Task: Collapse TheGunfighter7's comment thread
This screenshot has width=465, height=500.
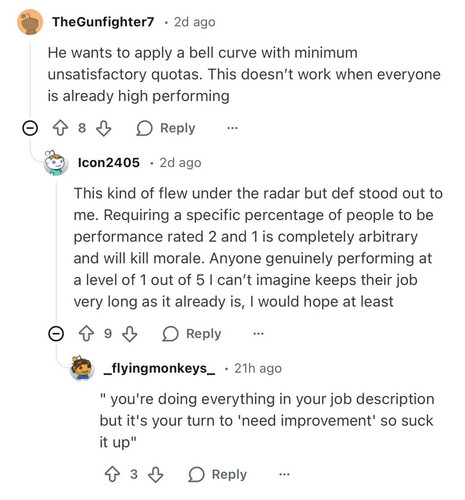Action: [30, 128]
